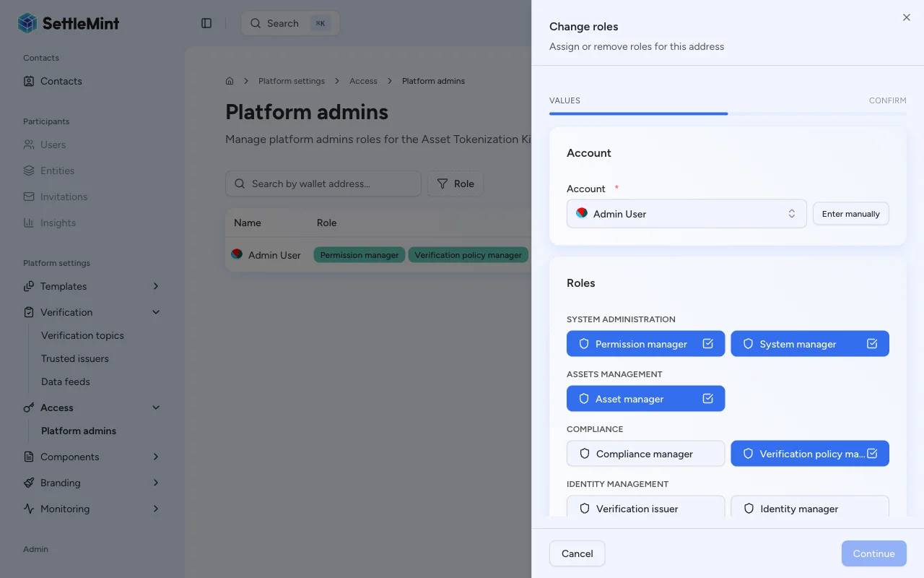Screen dimensions: 924x578
Task: Click the SettleMint logo icon
Action: tap(27, 23)
